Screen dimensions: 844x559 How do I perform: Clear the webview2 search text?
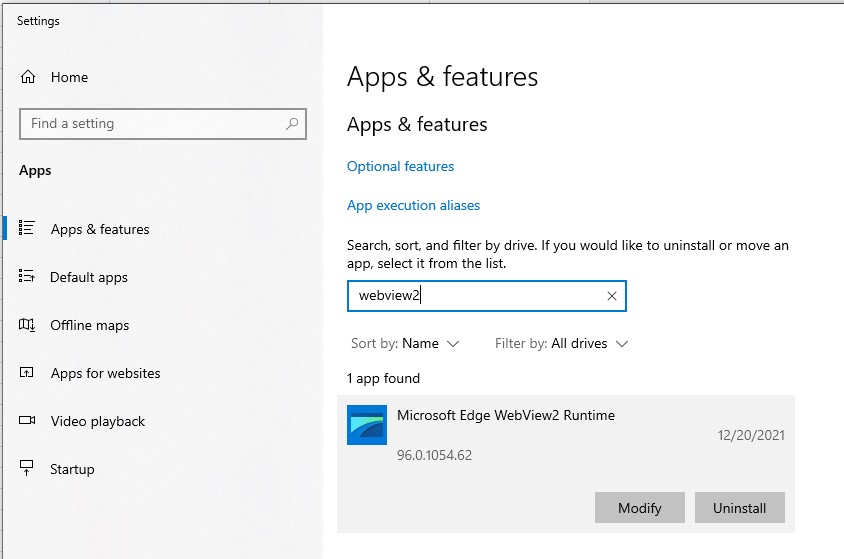tap(611, 296)
